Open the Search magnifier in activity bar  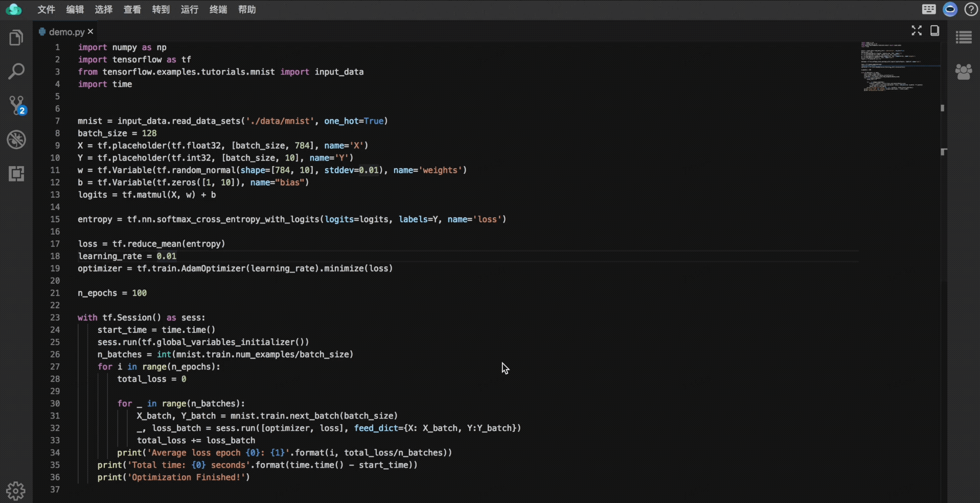tap(16, 72)
